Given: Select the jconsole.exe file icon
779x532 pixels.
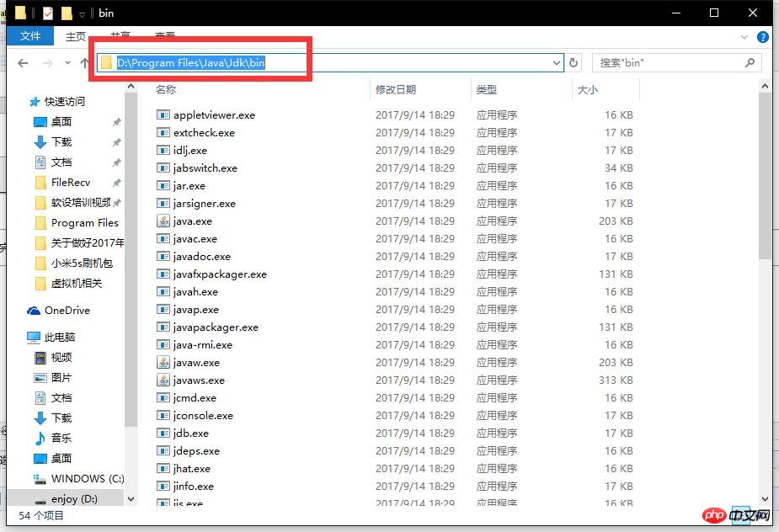Looking at the screenshot, I should 163,415.
